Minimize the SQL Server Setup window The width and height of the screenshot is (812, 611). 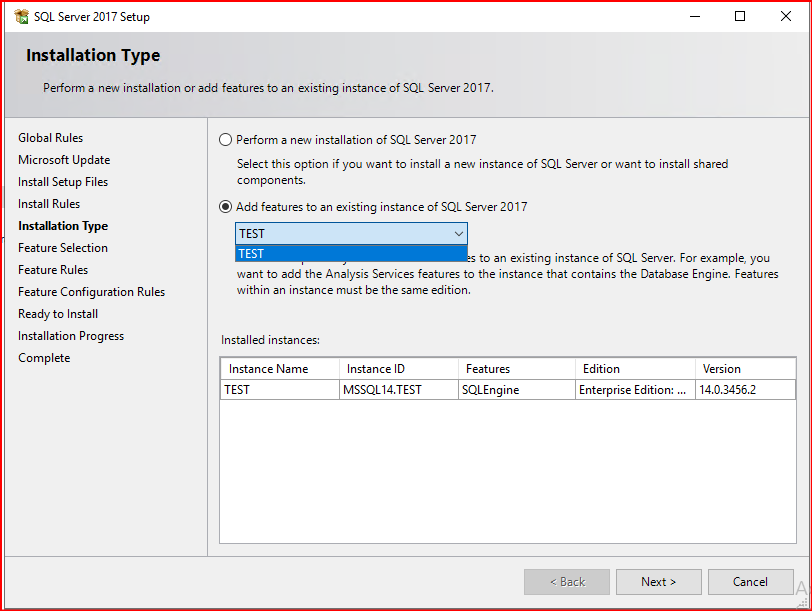(695, 17)
